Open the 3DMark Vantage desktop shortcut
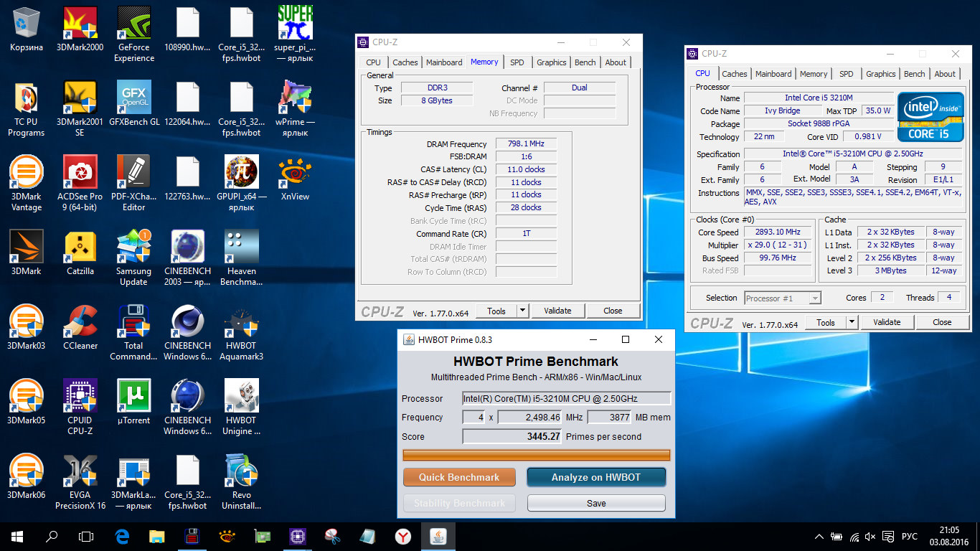This screenshot has height=551, width=980. (x=27, y=184)
